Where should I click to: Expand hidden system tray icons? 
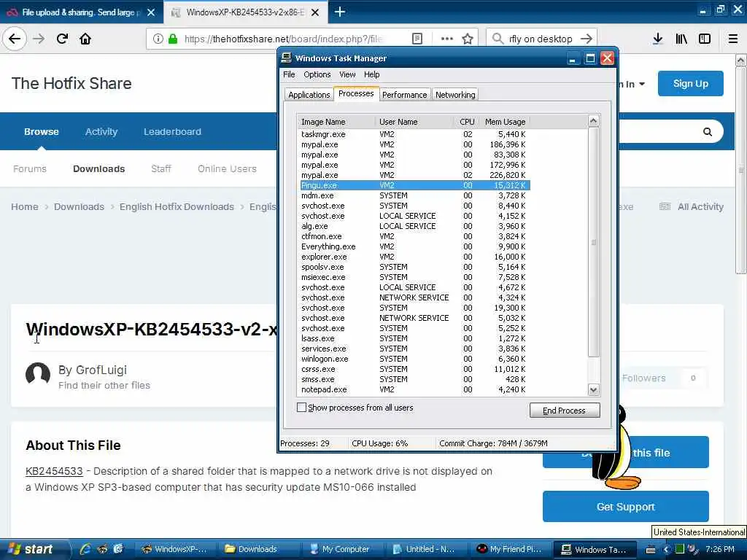click(666, 550)
